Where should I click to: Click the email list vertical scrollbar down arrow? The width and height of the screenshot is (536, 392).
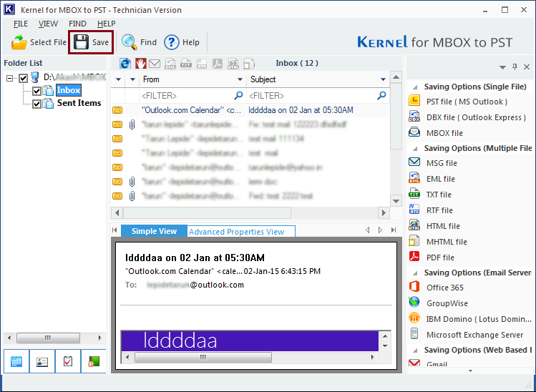(396, 201)
